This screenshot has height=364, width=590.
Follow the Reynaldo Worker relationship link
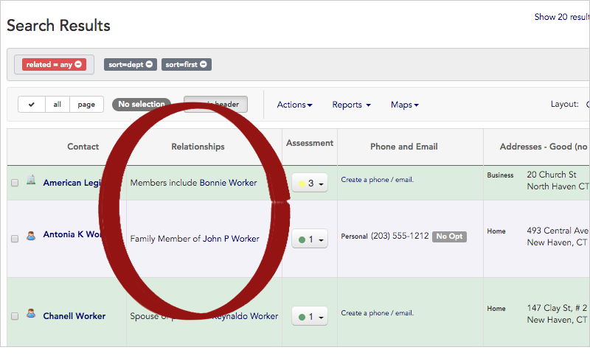click(246, 316)
